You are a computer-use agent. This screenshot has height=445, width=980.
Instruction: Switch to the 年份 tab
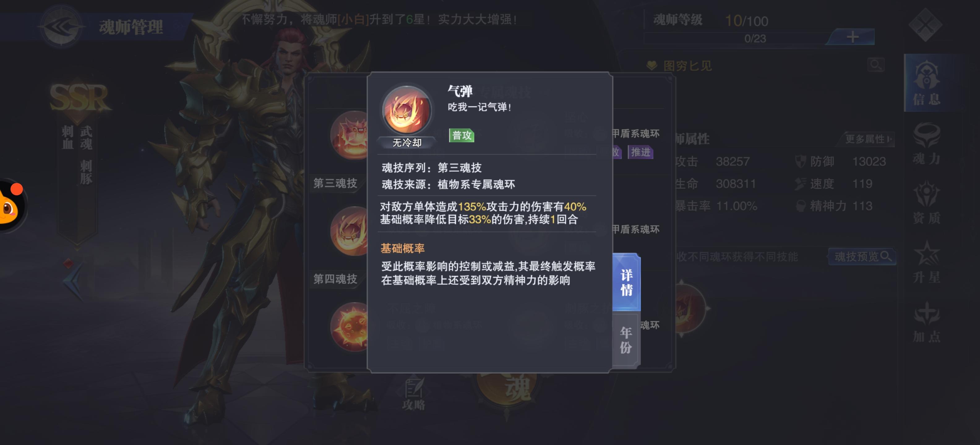coord(626,340)
